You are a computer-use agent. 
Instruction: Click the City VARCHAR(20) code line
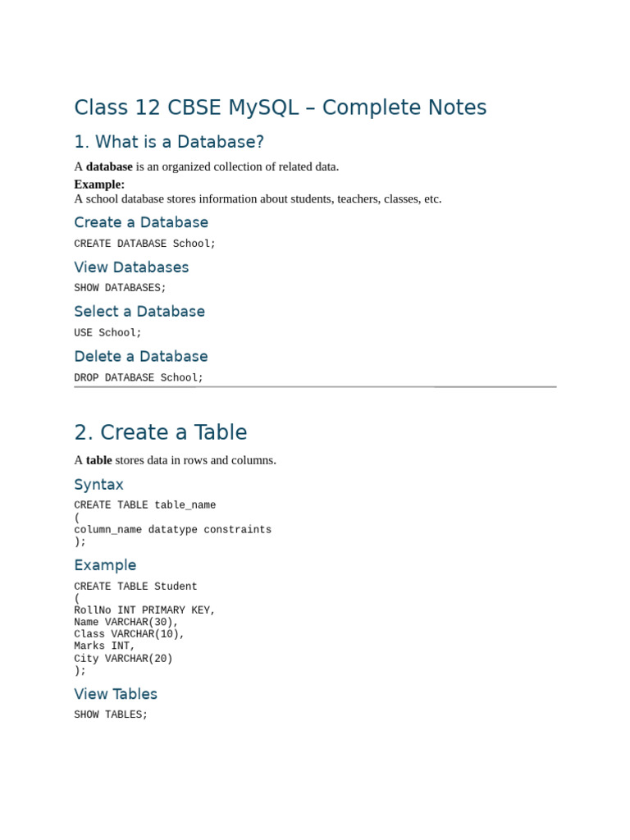tap(123, 659)
